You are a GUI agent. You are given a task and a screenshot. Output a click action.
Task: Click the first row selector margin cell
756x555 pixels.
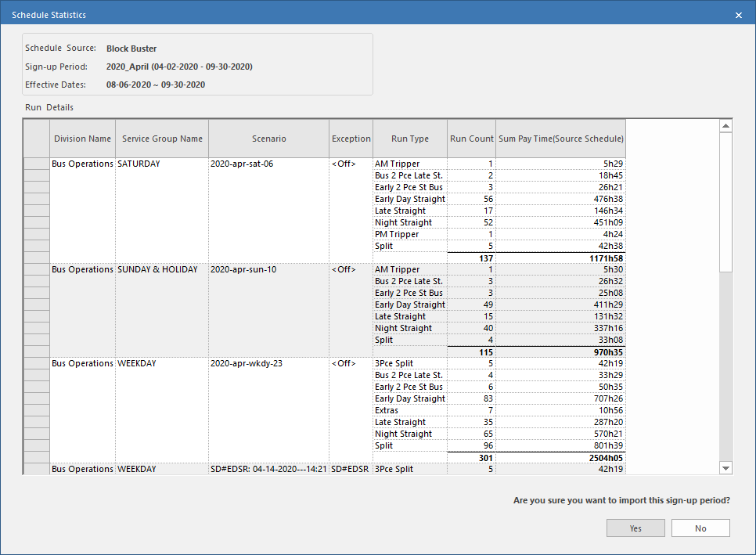pyautogui.click(x=34, y=164)
